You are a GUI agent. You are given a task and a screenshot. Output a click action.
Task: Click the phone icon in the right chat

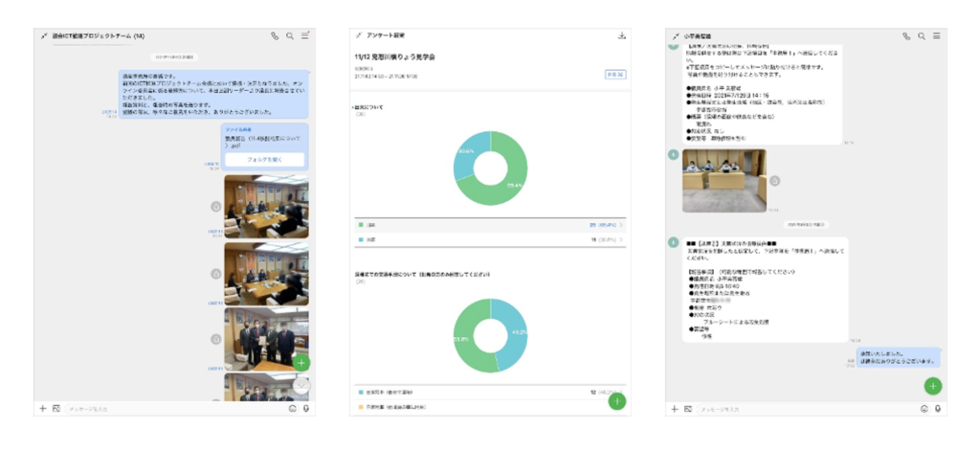(x=906, y=36)
